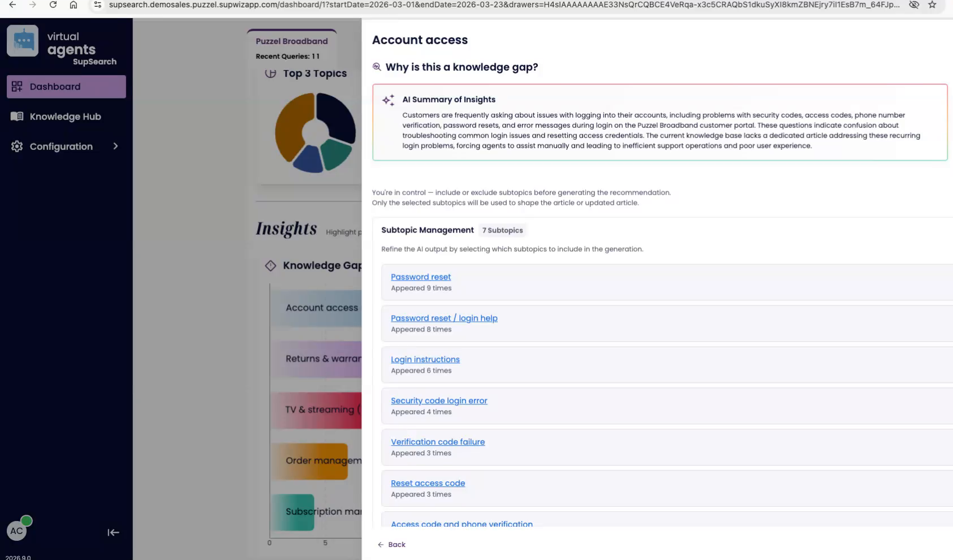This screenshot has width=953, height=560.
Task: Reload the page with the browser refresh icon
Action: point(53,5)
